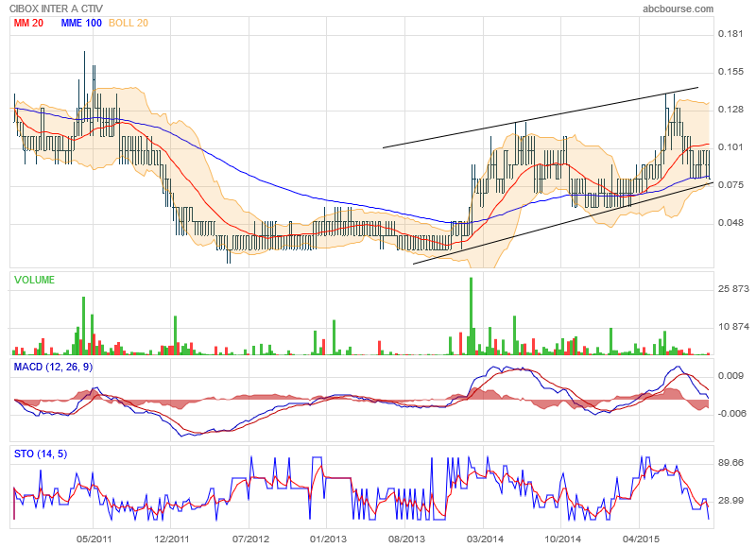Click the CIBOX INTER A CTIV chart title
Viewport: 756px width, 548px height.
tap(56, 9)
